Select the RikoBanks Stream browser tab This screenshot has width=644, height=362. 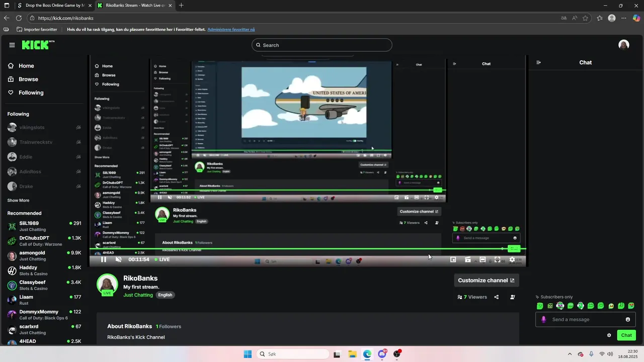[x=134, y=6]
